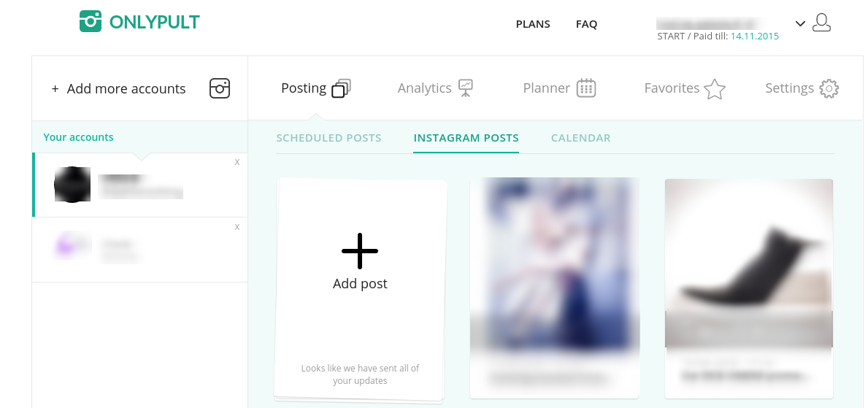The height and width of the screenshot is (408, 868).
Task: Click the large plus icon to add post
Action: pos(360,250)
